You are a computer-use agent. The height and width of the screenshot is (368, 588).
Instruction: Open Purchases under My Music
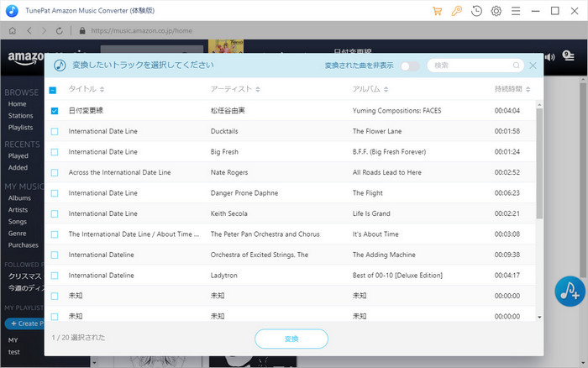point(24,245)
